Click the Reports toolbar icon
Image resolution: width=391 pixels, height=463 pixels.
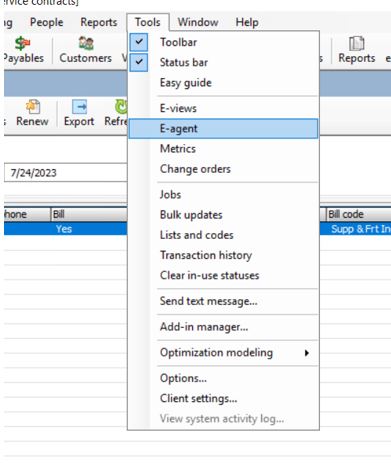[x=356, y=50]
